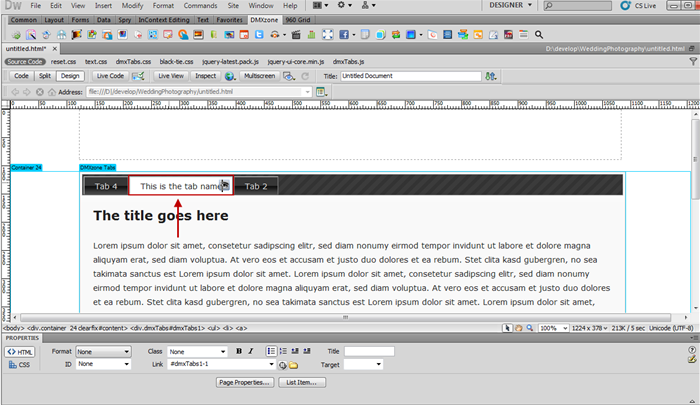Click the Bold formatting icon in Properties
The image size is (700, 405).
pos(239,352)
